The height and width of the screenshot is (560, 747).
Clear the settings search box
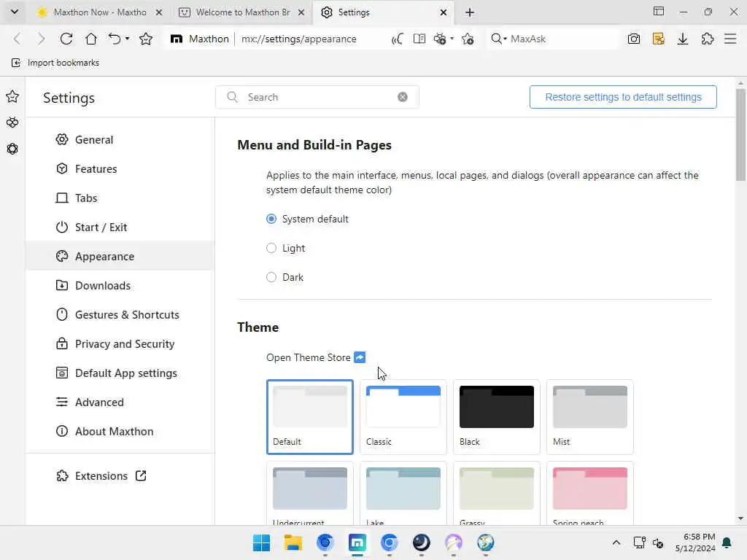click(x=403, y=97)
